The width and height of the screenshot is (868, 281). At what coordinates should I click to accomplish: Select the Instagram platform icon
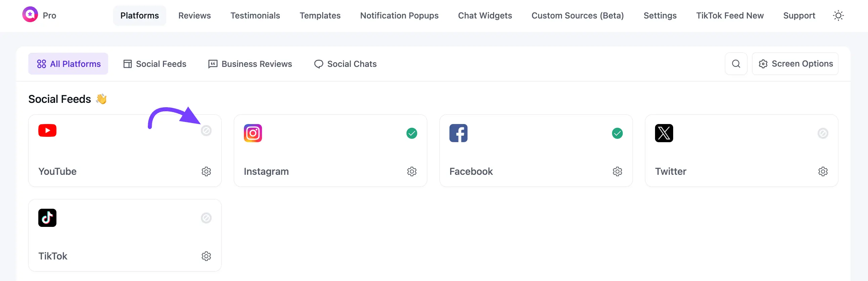(x=253, y=133)
